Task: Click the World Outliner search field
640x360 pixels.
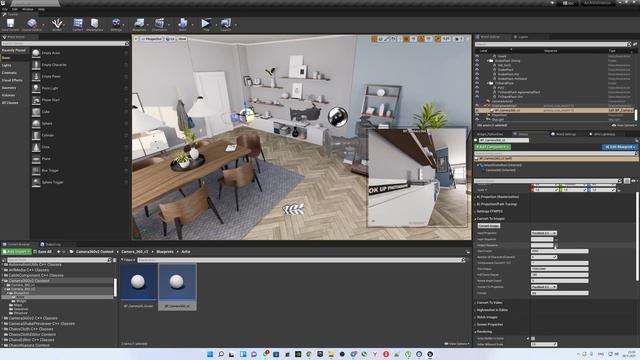Action: pyautogui.click(x=553, y=44)
